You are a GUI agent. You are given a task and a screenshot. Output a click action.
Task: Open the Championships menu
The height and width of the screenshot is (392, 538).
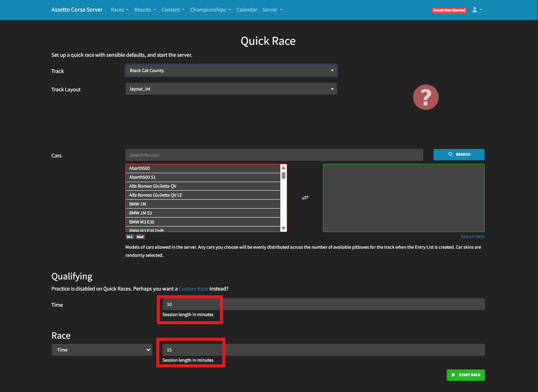click(x=210, y=10)
